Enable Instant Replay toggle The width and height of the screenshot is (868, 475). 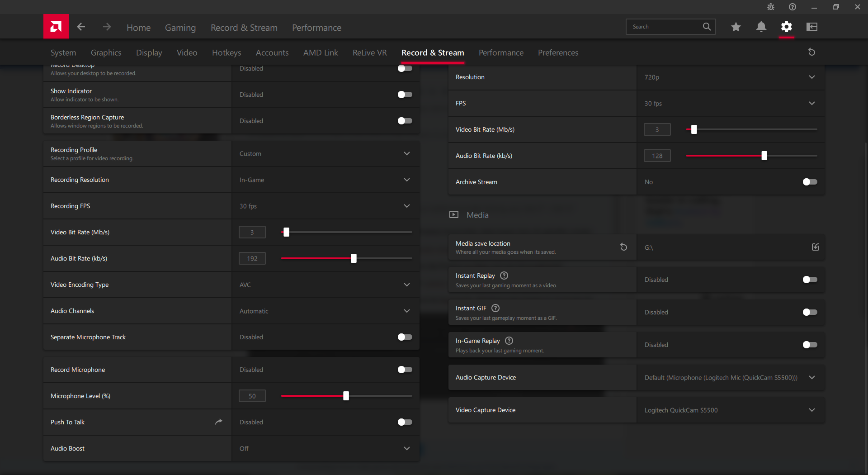[810, 280]
